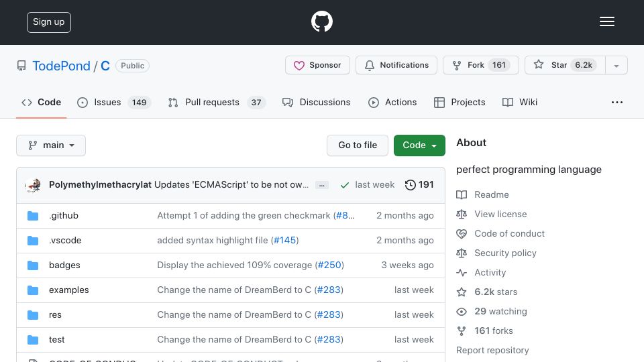Switch to the Code tab

coord(41,102)
